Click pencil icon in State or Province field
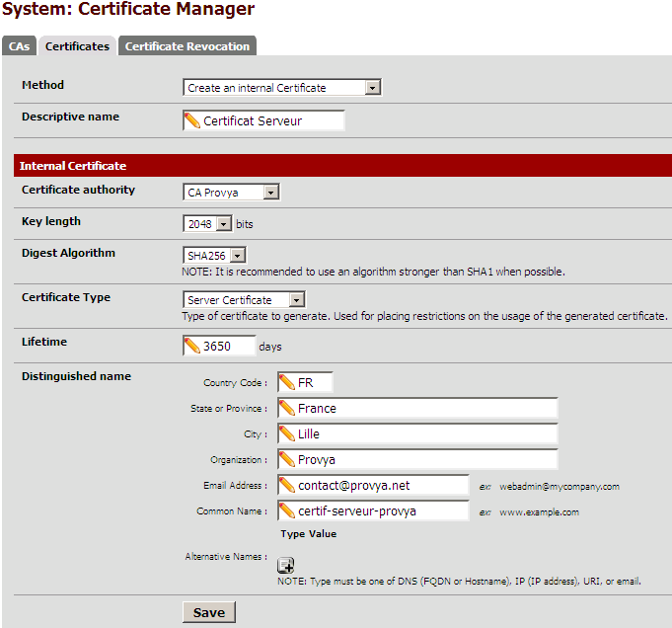The image size is (672, 628). pyautogui.click(x=287, y=408)
